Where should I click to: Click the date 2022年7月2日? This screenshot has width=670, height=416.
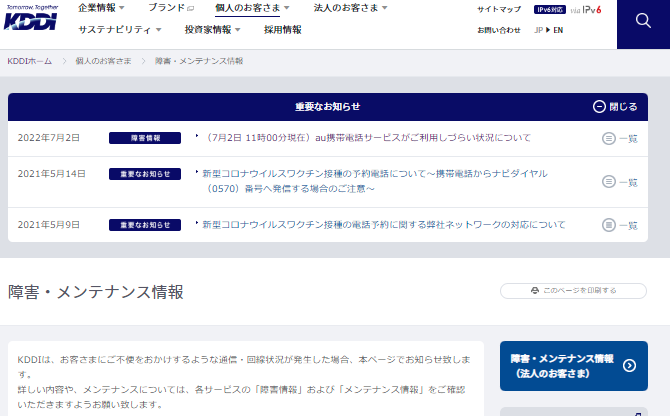(x=49, y=138)
